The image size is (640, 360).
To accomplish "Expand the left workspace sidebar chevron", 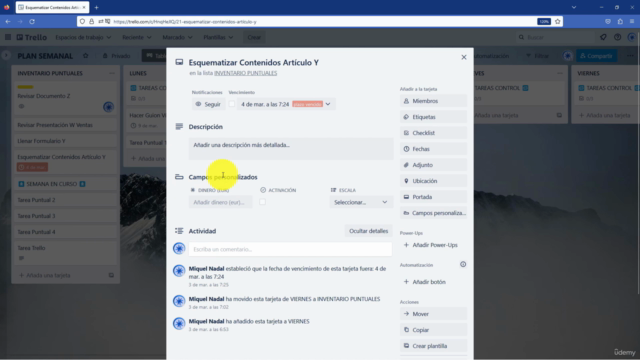I will pos(6,55).
